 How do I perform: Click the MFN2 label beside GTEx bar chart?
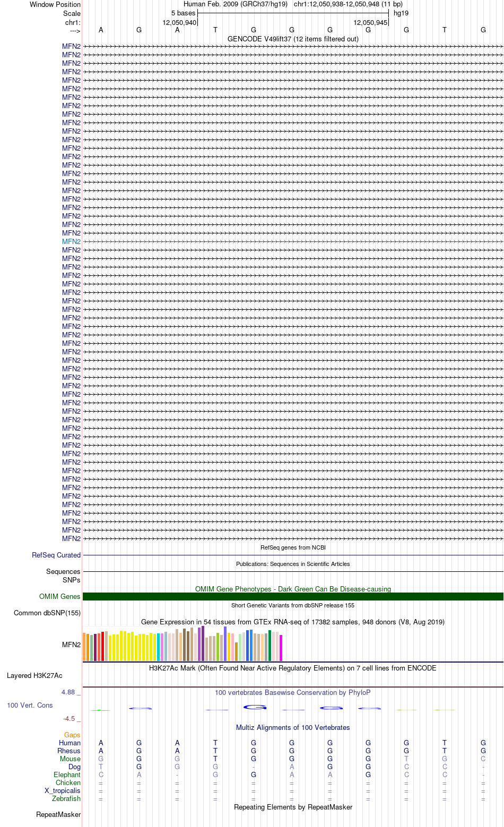[71, 645]
